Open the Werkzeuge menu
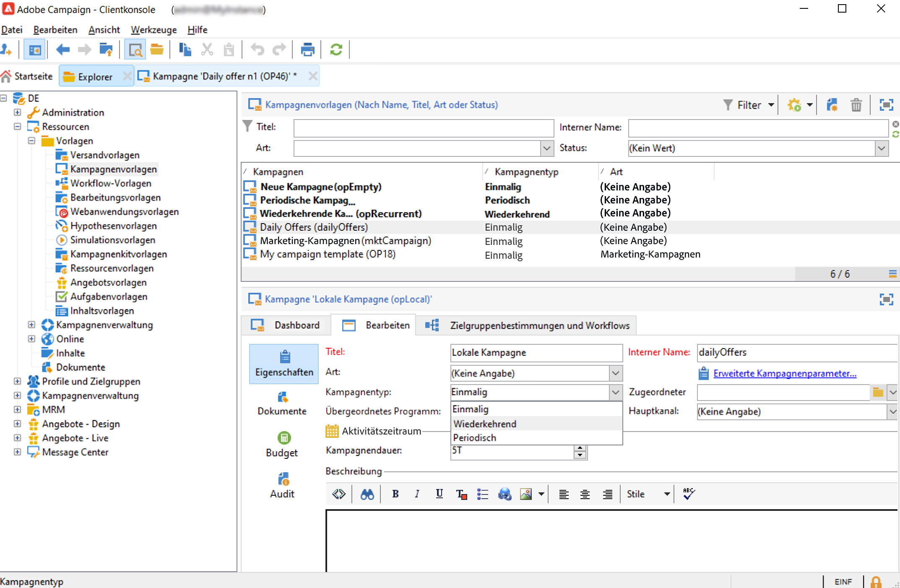This screenshot has width=900, height=588. (x=153, y=30)
